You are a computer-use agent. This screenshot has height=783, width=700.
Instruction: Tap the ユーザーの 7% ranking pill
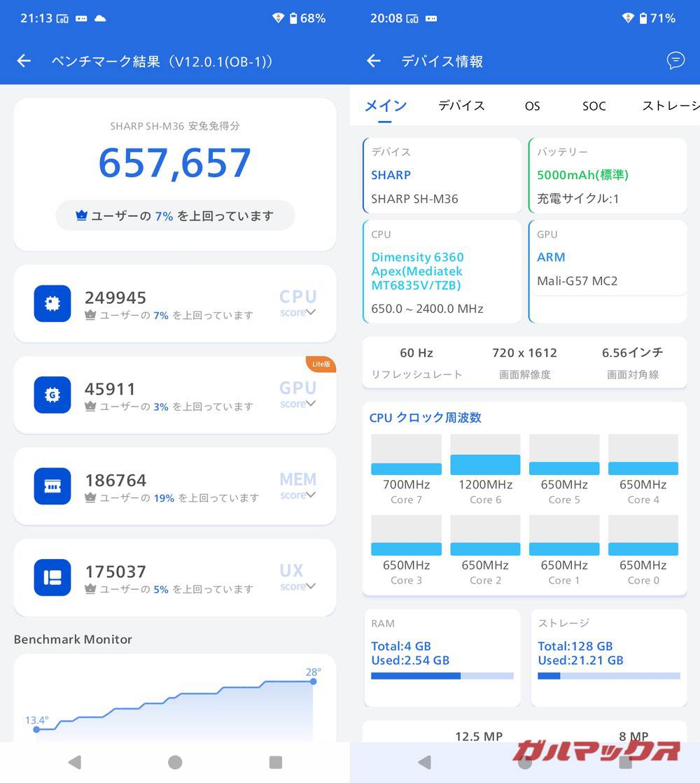(x=175, y=216)
